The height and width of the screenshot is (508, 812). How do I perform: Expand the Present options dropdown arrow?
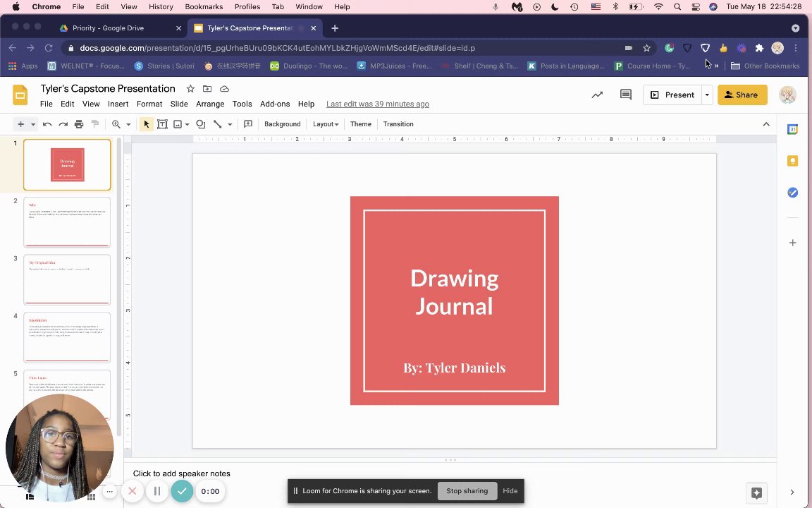pos(706,95)
